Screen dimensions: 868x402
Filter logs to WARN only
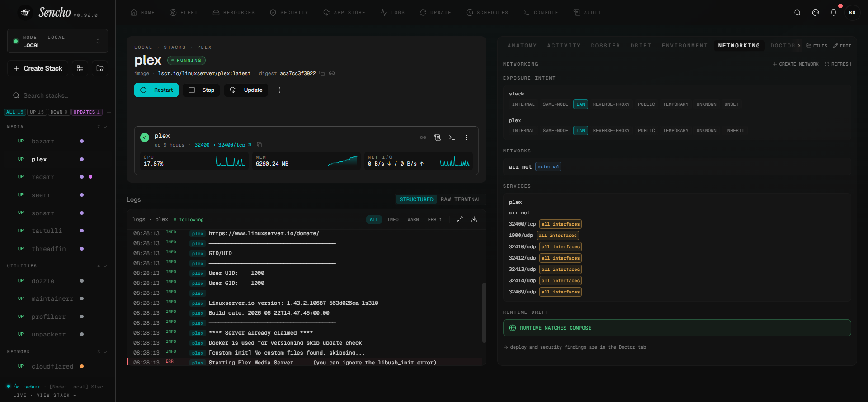click(x=413, y=220)
